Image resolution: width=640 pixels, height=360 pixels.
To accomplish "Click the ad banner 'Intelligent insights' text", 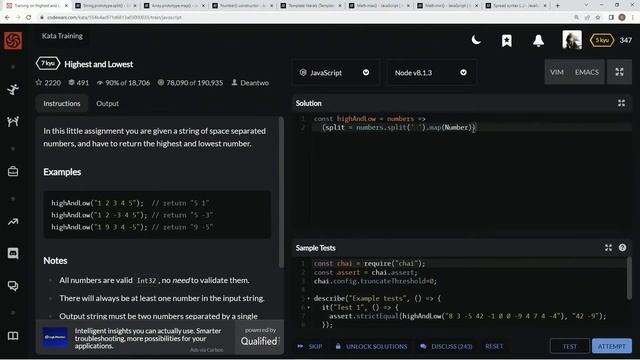I will (148, 338).
